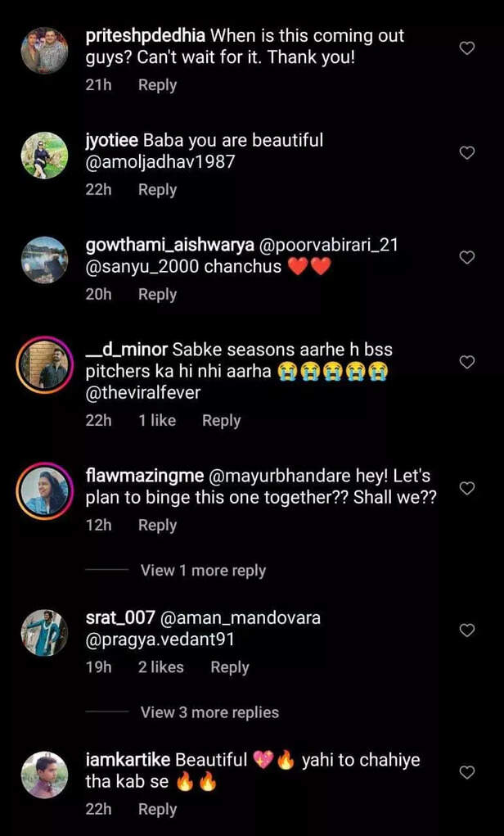Expand 'View 1 more reply' thread
Screen dimensions: 504x836
pyautogui.click(x=203, y=571)
